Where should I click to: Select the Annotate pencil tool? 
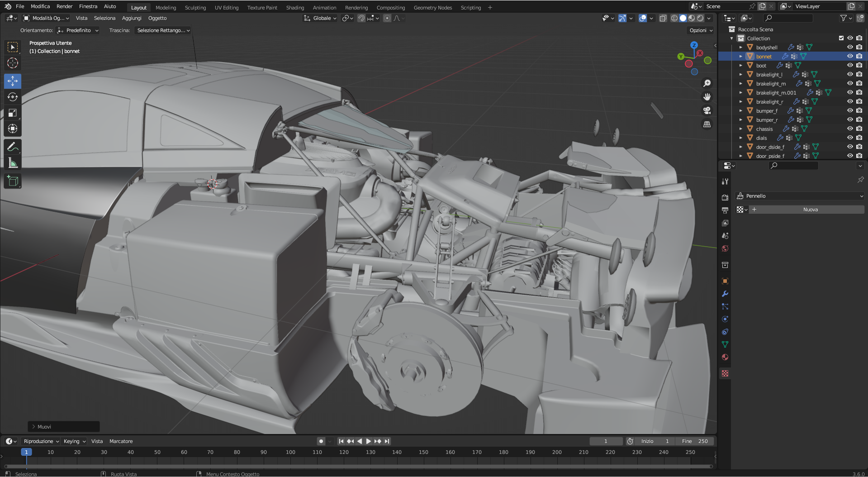tap(13, 147)
